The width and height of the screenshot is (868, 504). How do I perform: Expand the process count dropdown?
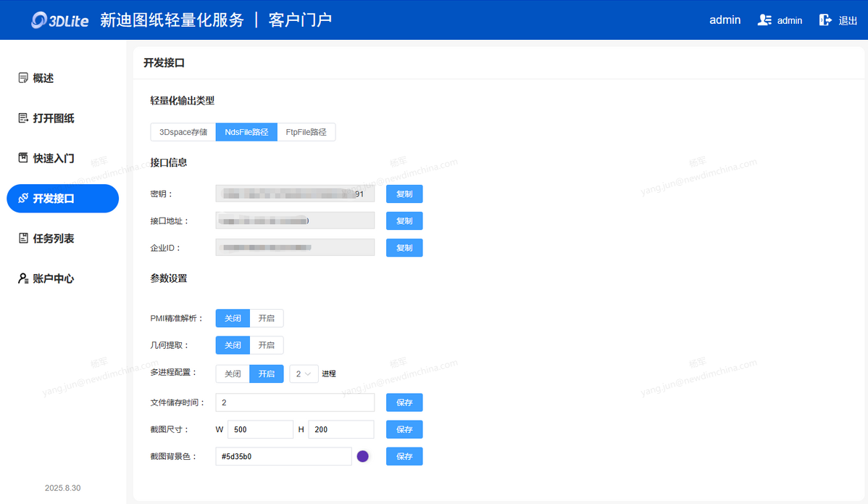point(304,374)
